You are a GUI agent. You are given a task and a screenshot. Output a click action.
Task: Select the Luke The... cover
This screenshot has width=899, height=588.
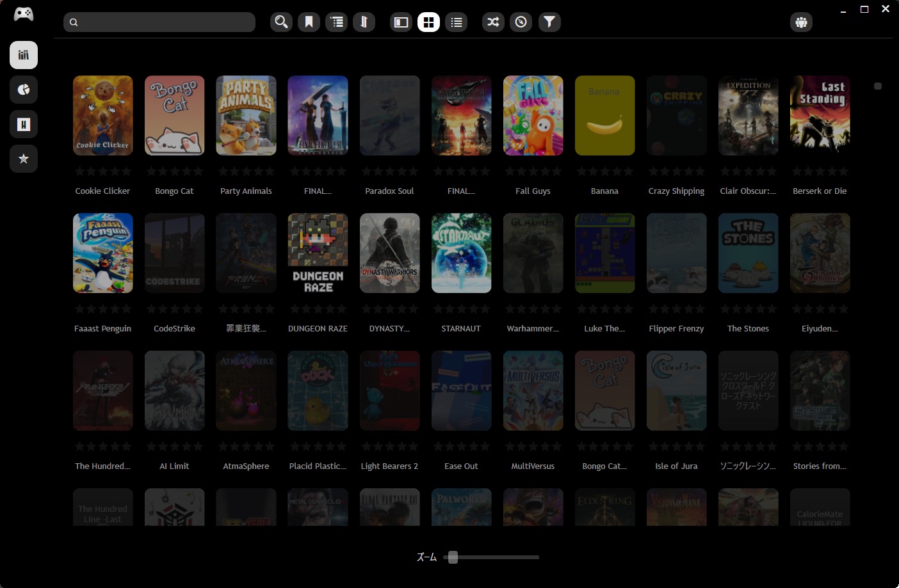coord(604,253)
